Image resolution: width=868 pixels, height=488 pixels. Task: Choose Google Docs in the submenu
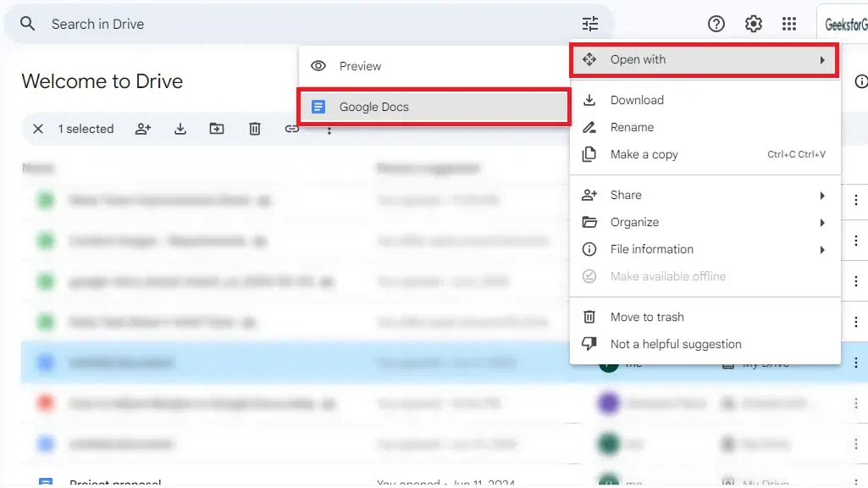click(x=434, y=107)
